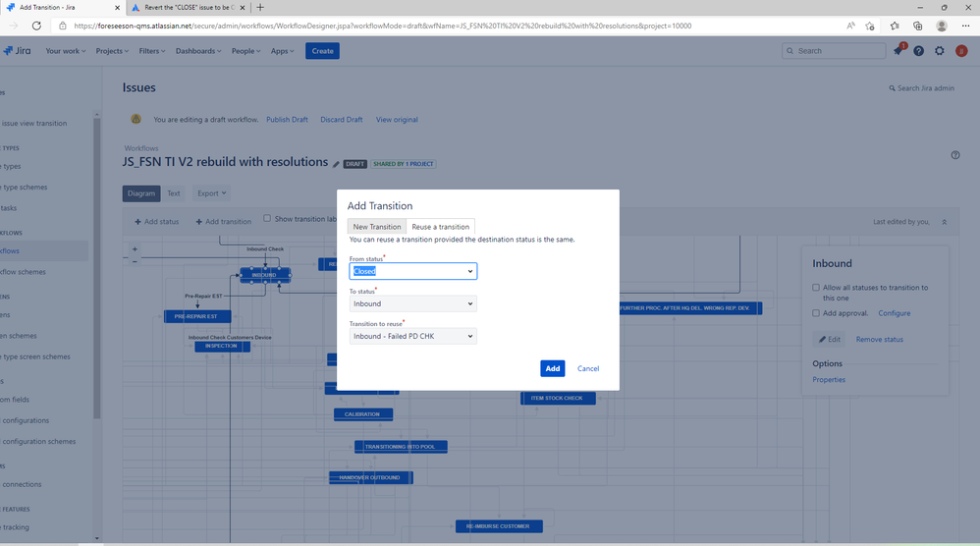
Task: Switch to the 'Add Transition - Jira' browser tab
Action: (x=63, y=8)
